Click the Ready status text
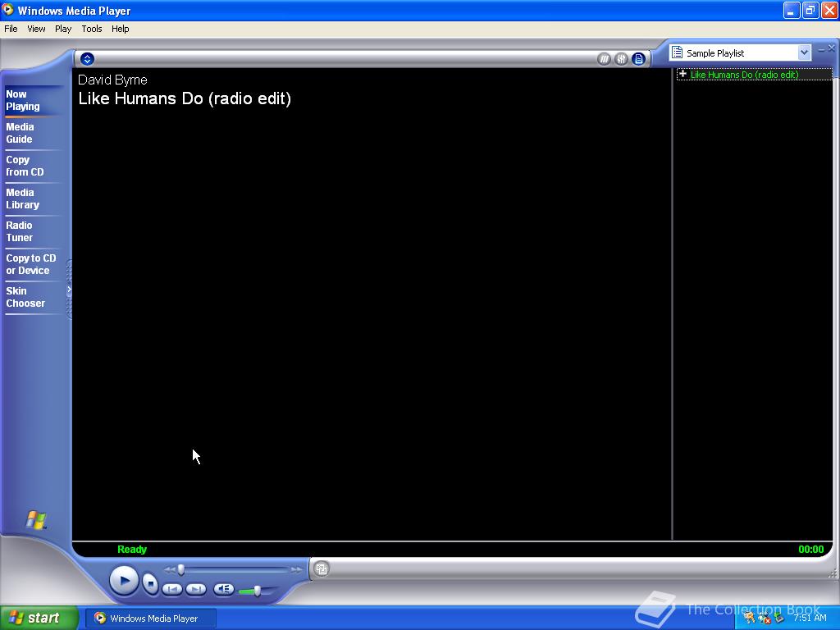This screenshot has width=840, height=630. click(x=132, y=549)
